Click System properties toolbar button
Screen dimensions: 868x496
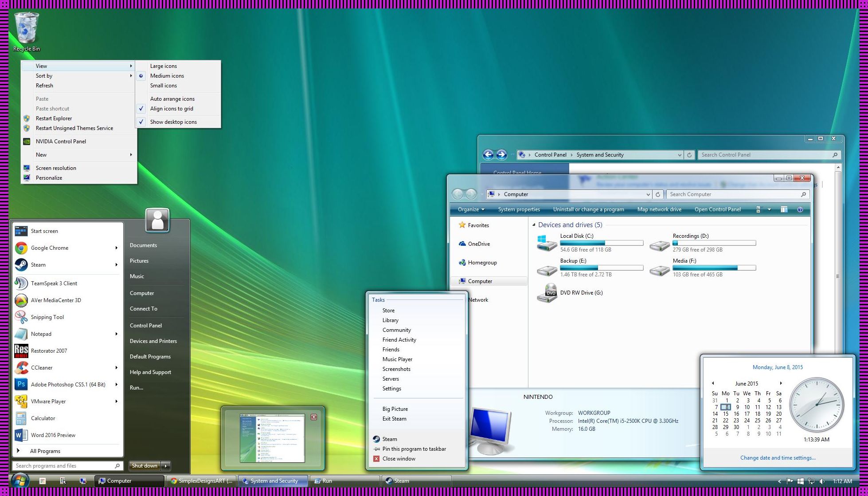[519, 209]
